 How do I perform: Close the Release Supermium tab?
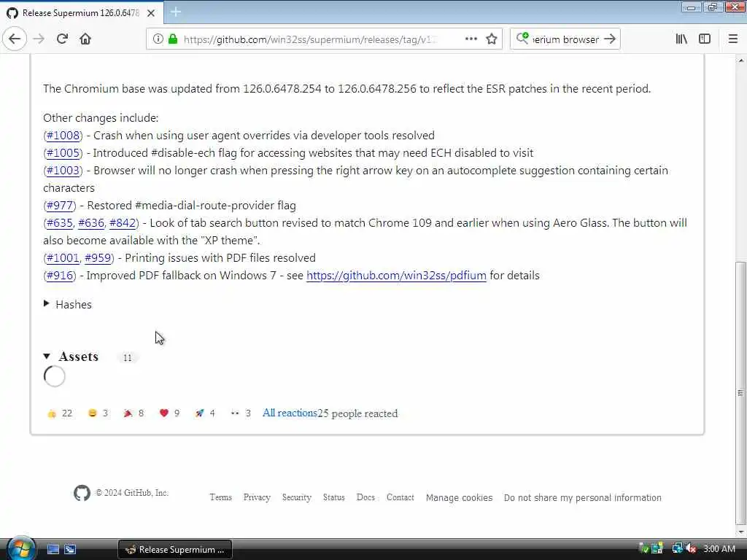point(151,13)
